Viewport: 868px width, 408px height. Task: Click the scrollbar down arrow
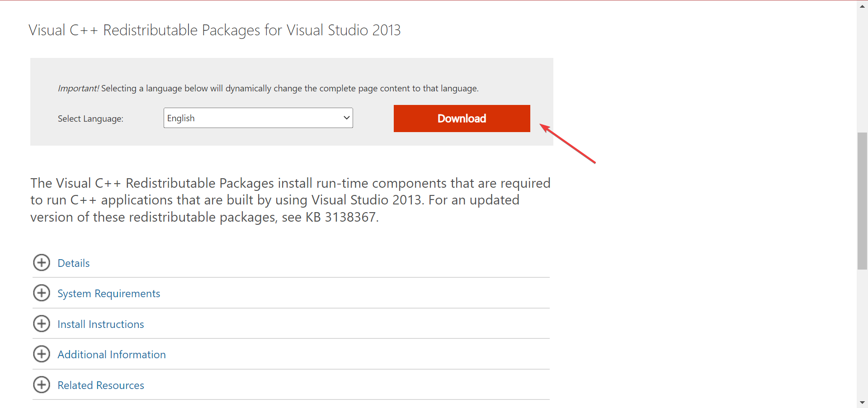862,402
